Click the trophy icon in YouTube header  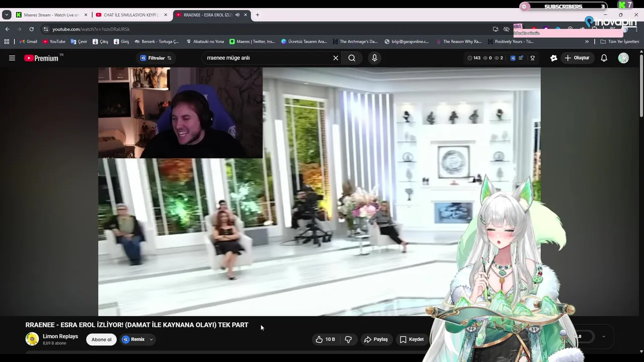(x=532, y=58)
